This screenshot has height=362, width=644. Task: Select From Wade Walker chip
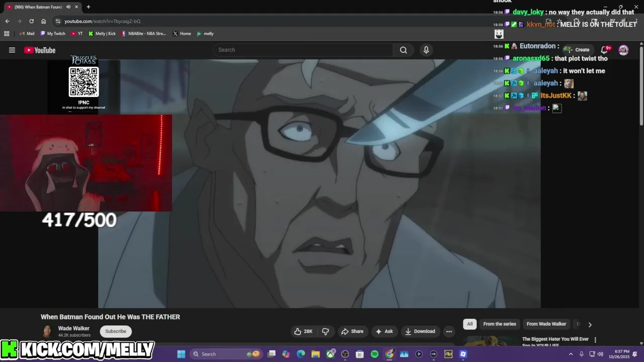pos(546,324)
